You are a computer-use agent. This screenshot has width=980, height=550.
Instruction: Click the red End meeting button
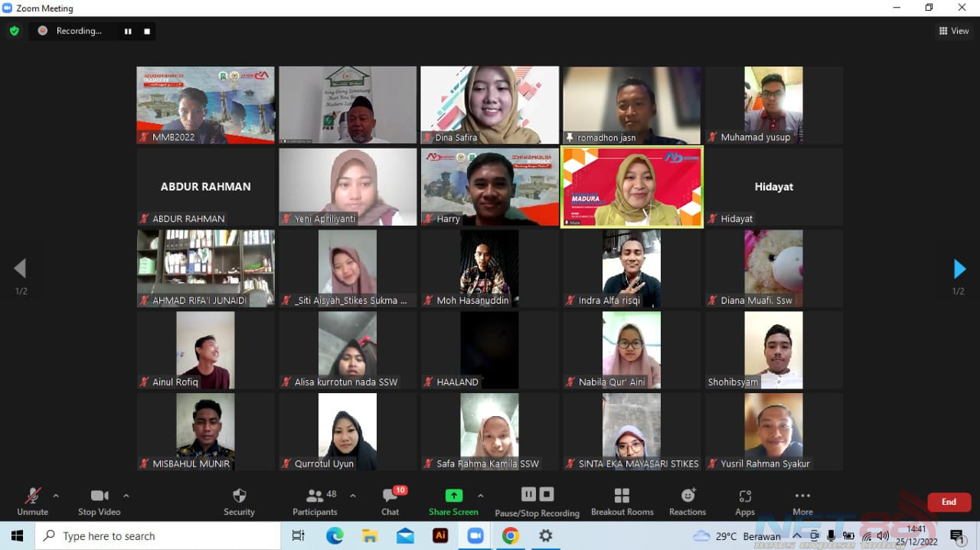pyautogui.click(x=949, y=502)
